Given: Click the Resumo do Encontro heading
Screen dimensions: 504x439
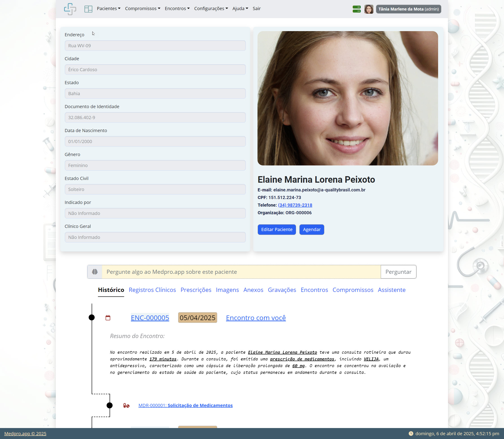Looking at the screenshot, I should [137, 336].
